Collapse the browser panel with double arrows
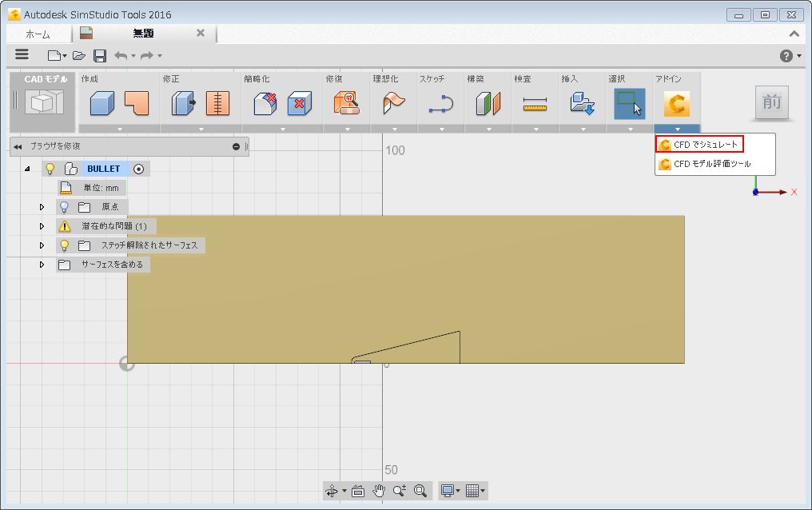 [x=18, y=146]
